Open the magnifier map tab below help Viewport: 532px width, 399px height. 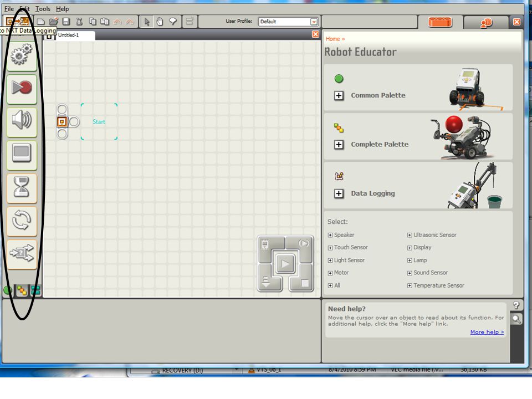coord(516,319)
